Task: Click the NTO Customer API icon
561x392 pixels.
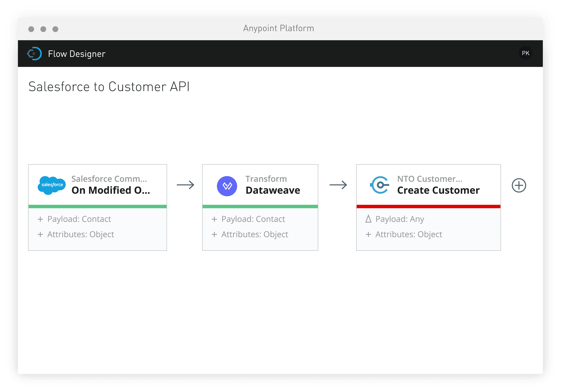Action: (x=379, y=185)
